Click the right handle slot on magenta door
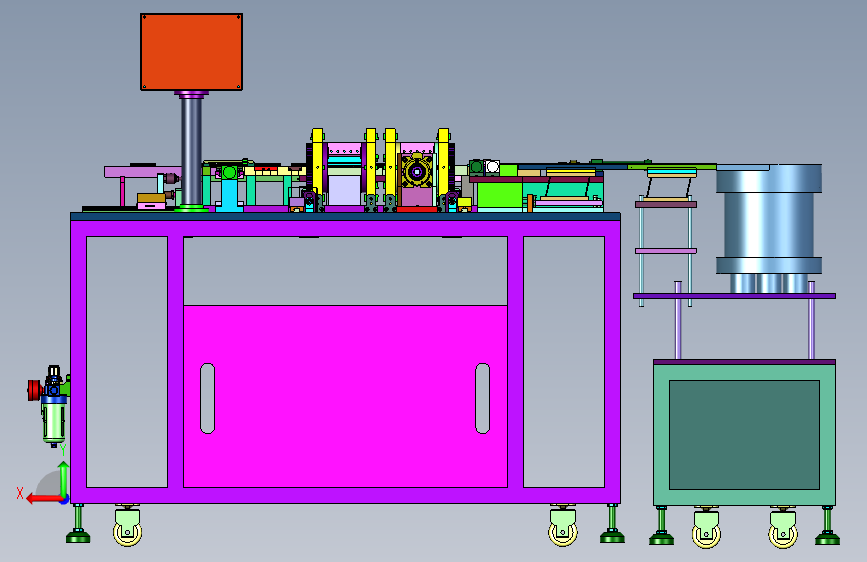This screenshot has height=562, width=867. coord(483,398)
